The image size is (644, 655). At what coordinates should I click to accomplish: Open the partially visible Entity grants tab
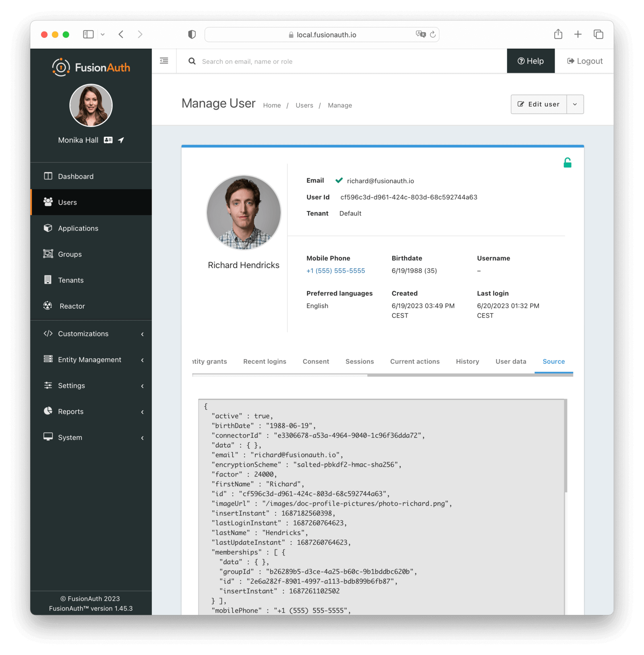210,362
